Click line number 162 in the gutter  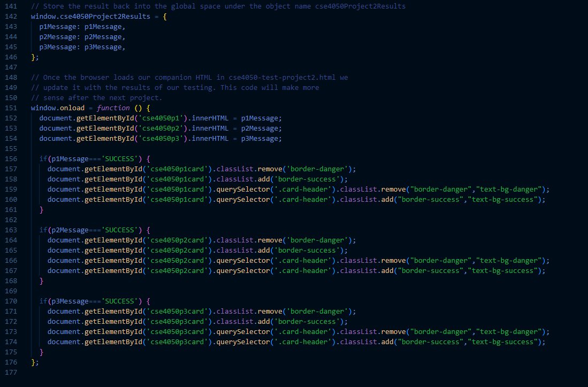[11, 220]
